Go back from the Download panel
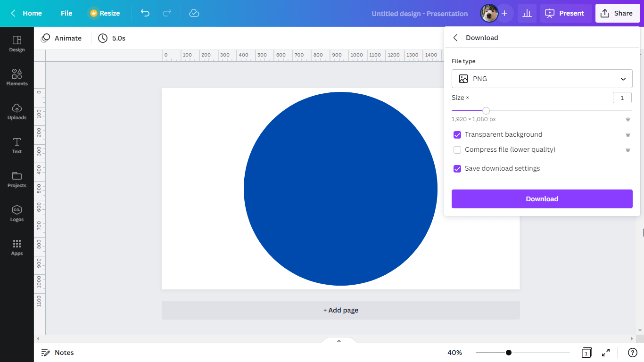Screen dimensions: 644x362 [455, 37]
